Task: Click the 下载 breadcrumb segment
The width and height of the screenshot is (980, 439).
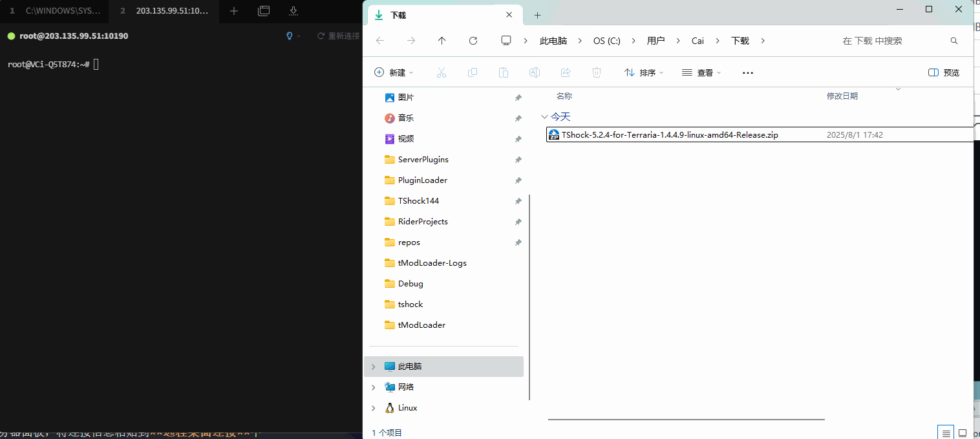Action: 740,41
